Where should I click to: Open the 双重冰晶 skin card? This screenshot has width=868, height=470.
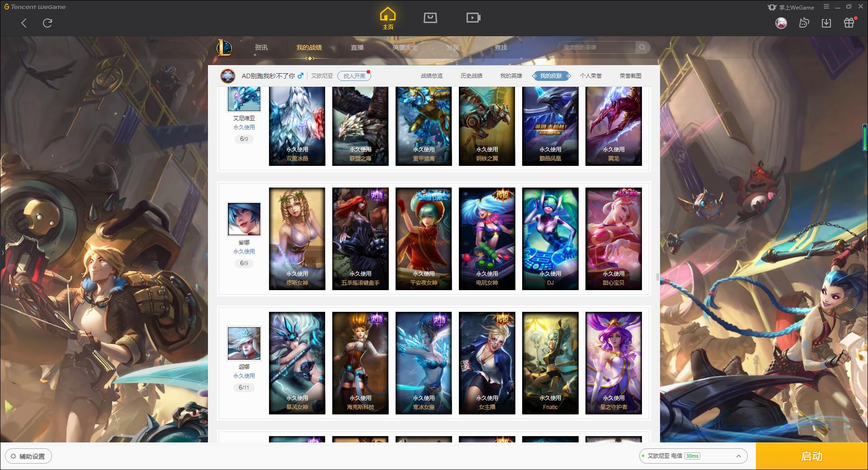[x=297, y=126]
